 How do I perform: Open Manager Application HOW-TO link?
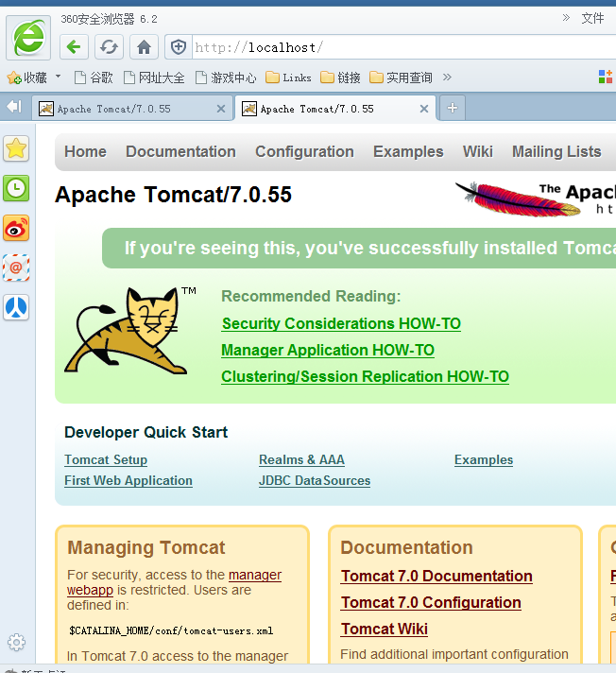pos(328,351)
